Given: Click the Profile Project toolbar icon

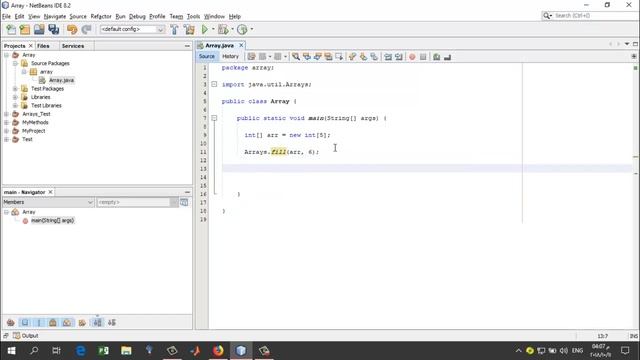Looking at the screenshot, I should [242, 29].
